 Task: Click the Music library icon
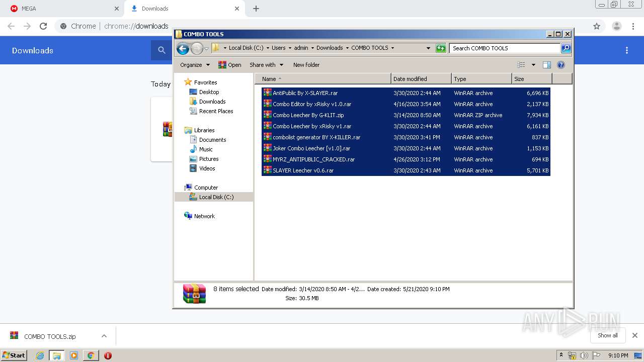coord(193,149)
